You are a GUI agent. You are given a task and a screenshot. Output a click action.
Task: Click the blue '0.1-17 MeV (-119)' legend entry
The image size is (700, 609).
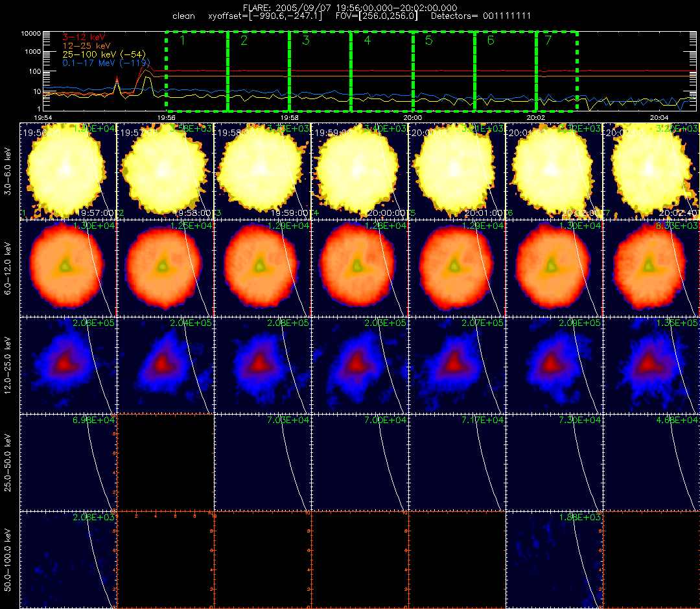coord(106,63)
